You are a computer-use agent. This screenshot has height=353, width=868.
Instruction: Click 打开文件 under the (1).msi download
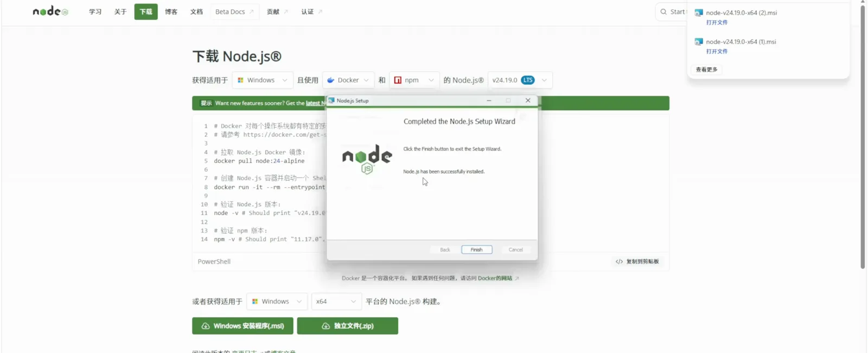click(717, 51)
